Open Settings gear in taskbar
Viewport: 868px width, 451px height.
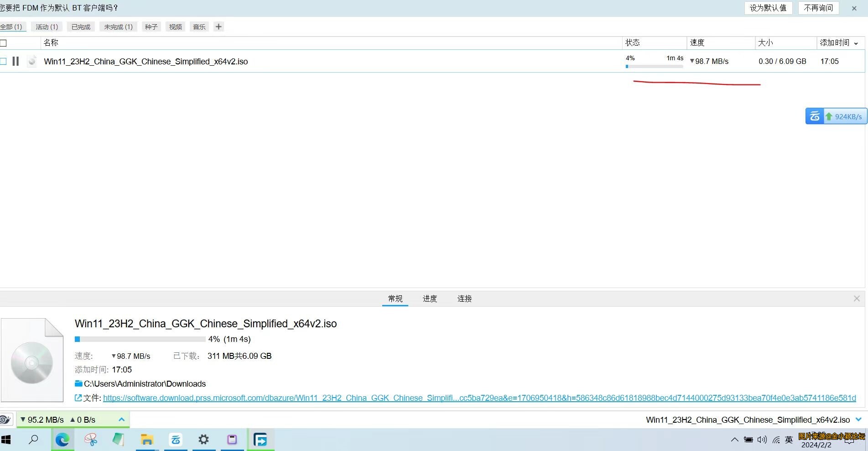203,440
